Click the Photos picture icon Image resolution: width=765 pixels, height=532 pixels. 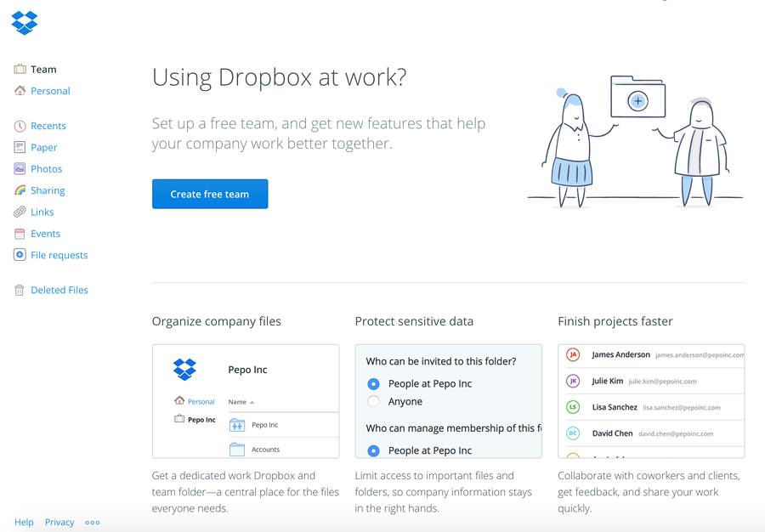(20, 169)
